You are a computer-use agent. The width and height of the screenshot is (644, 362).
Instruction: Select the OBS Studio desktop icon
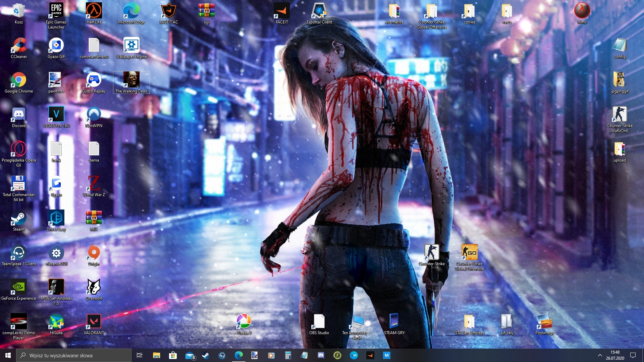(319, 324)
